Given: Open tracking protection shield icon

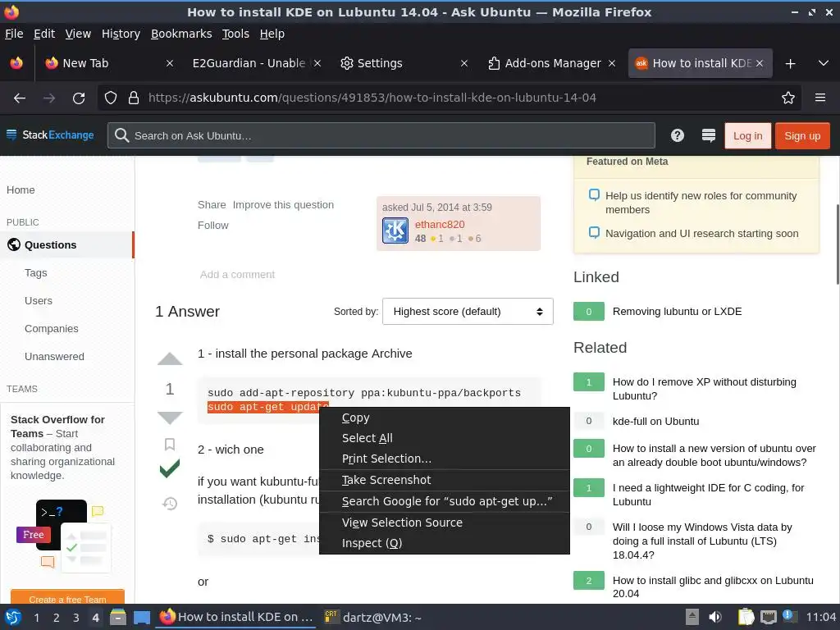Looking at the screenshot, I should [111, 98].
